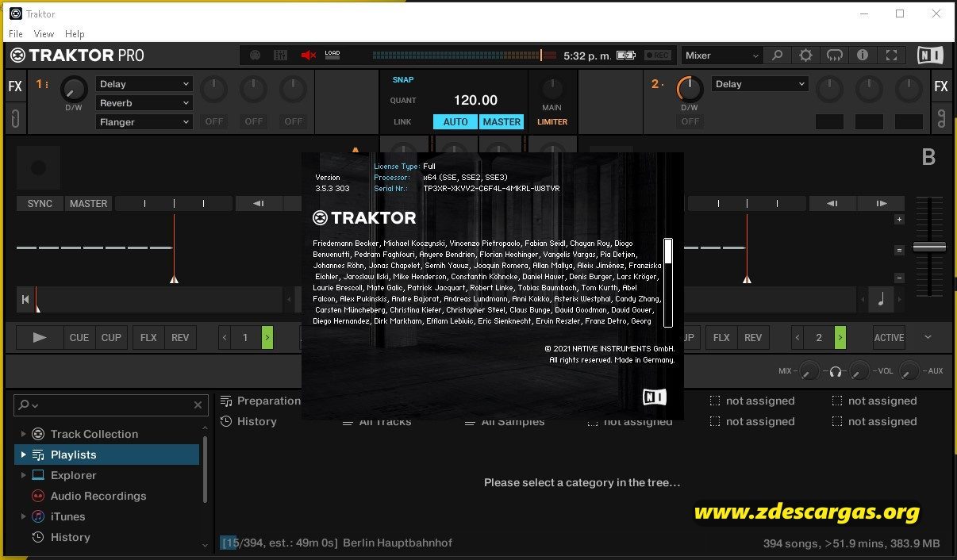
Task: Click the left FX panel button
Action: pos(15,86)
